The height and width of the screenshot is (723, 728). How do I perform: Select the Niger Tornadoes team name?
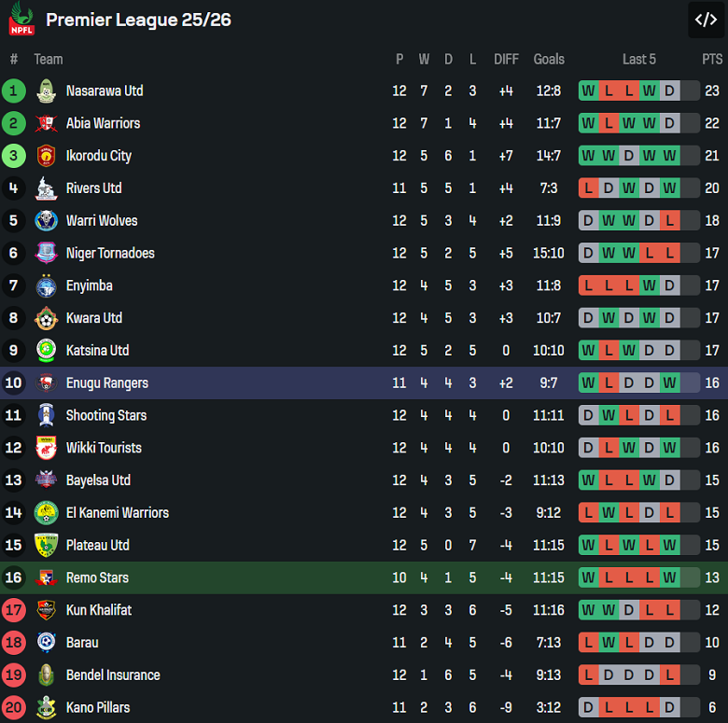(110, 254)
